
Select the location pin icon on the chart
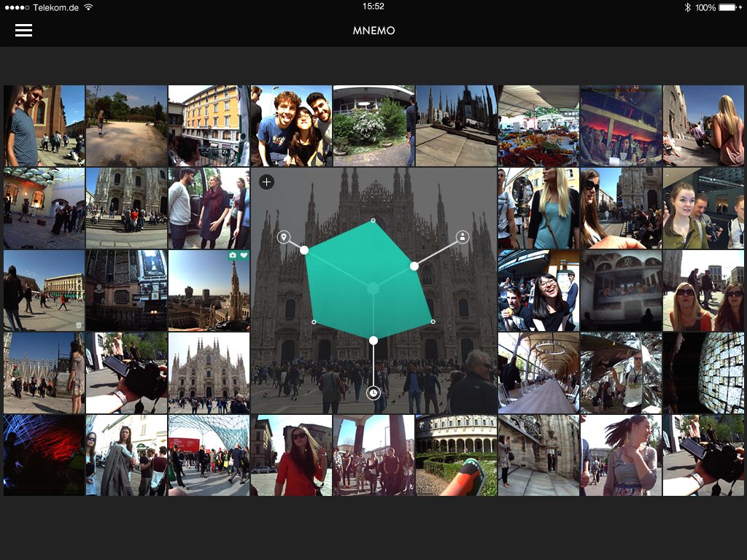[x=284, y=237]
